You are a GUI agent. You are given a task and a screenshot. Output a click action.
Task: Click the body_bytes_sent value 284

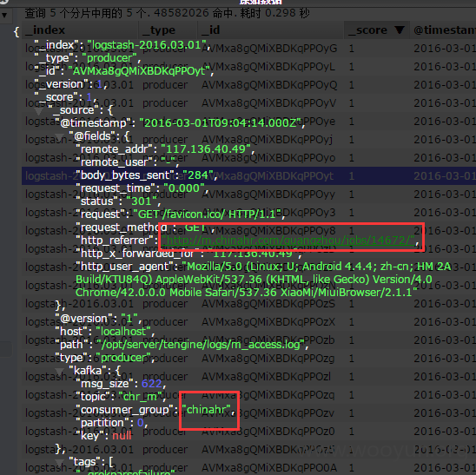[198, 175]
